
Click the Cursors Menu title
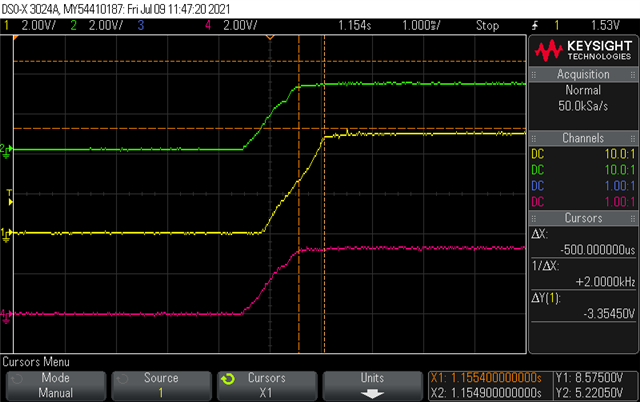[36, 362]
